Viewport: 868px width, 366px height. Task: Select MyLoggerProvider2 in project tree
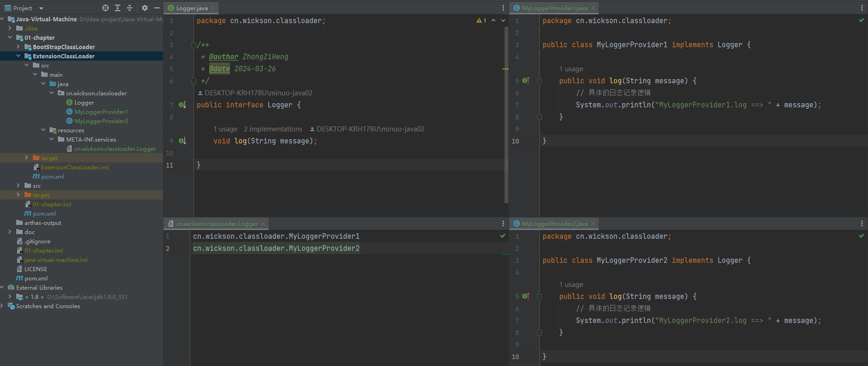pyautogui.click(x=101, y=121)
